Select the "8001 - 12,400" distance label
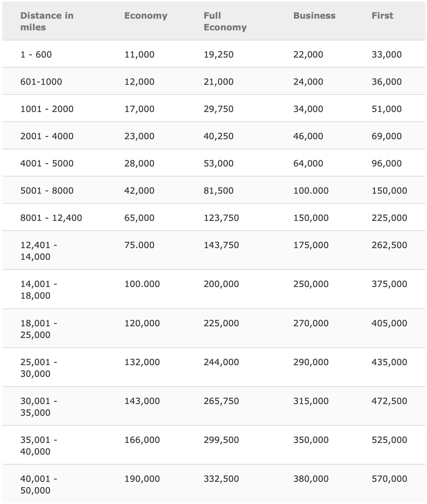Viewport: 427px width, 504px height. (x=51, y=218)
